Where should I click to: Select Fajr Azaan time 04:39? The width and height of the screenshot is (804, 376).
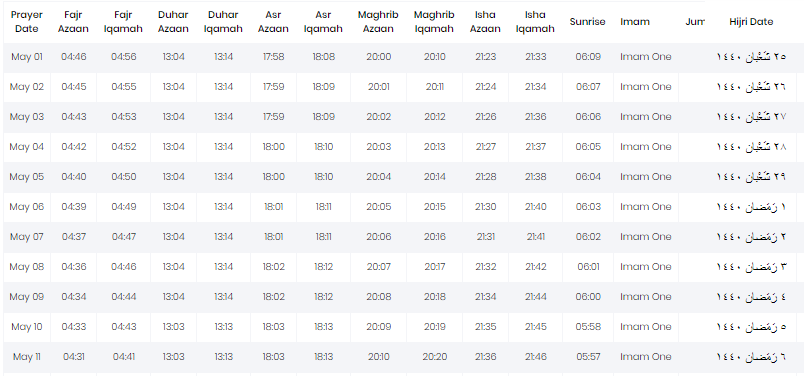point(74,207)
